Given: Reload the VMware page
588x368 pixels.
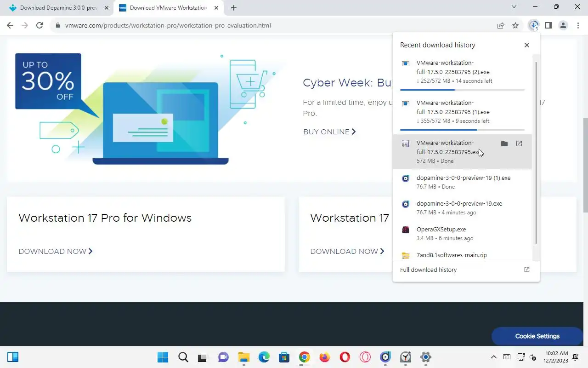Looking at the screenshot, I should [x=40, y=25].
